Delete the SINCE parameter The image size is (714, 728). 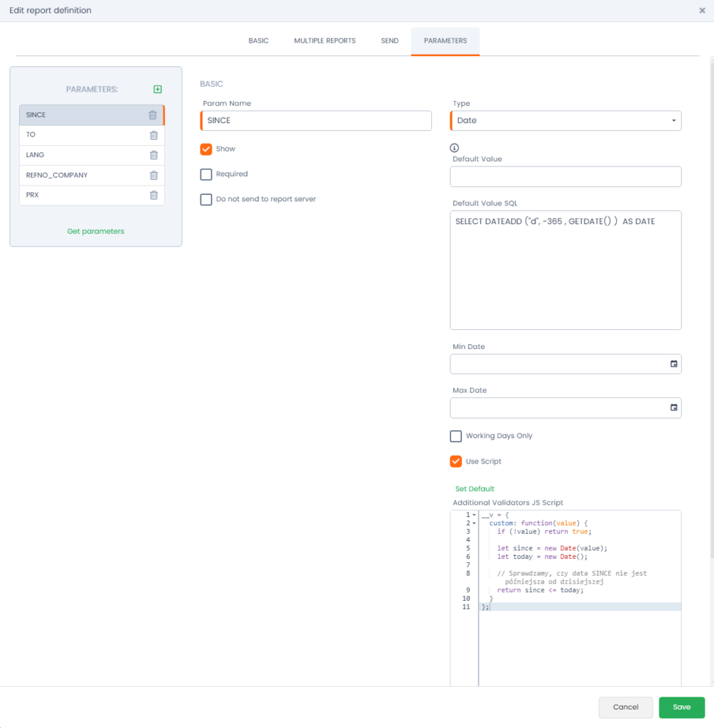[x=153, y=115]
